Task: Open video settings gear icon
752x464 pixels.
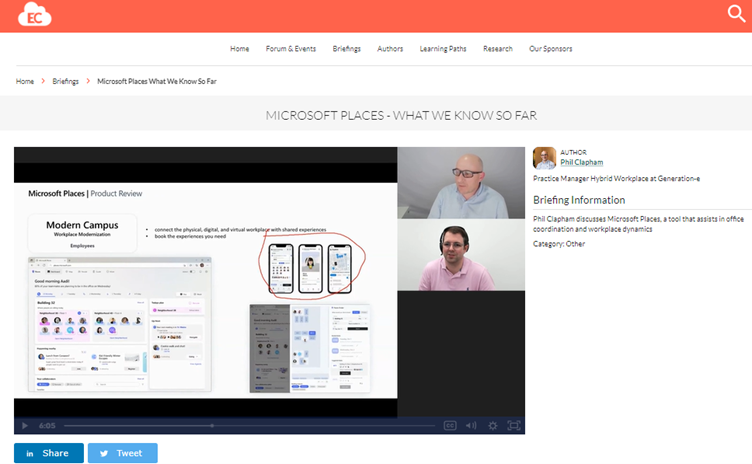Action: coord(493,426)
